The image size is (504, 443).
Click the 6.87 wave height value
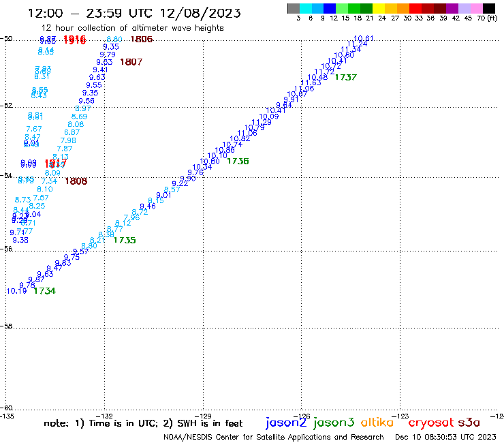click(72, 132)
